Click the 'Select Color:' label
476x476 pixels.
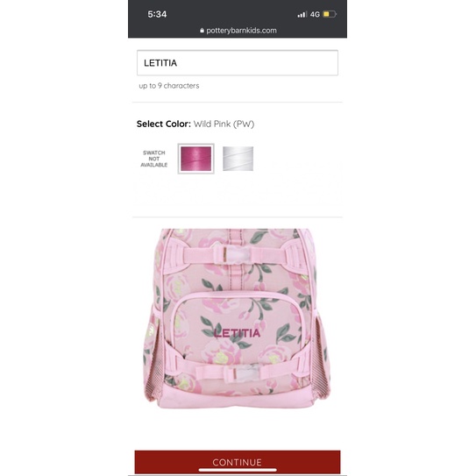coord(164,124)
